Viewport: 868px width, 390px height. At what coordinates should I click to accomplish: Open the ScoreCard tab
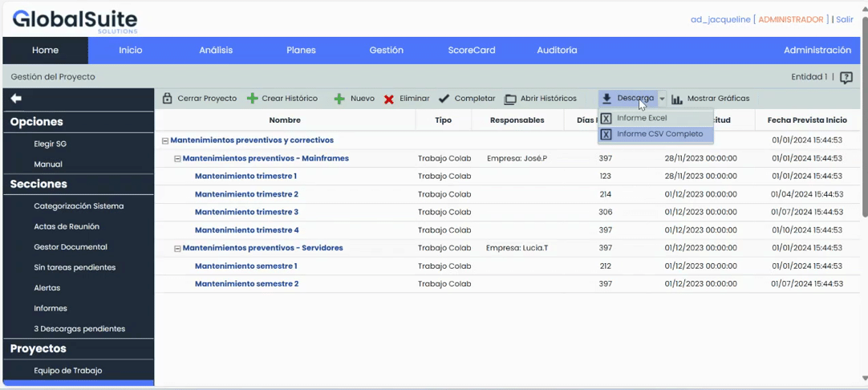tap(471, 50)
